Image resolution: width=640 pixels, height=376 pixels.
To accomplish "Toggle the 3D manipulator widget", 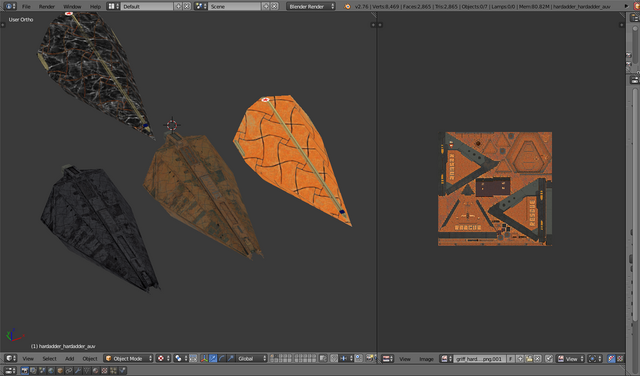I will [204, 358].
